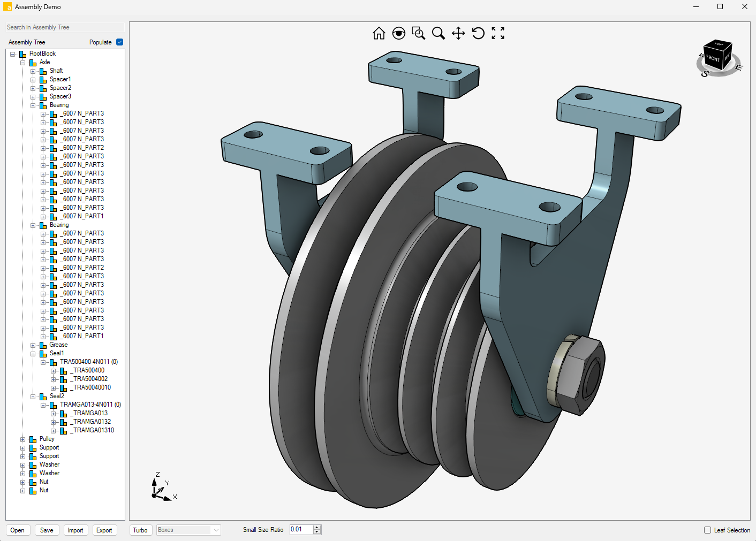Collapse the Seal1 tree node
This screenshot has width=756, height=541.
(x=33, y=354)
